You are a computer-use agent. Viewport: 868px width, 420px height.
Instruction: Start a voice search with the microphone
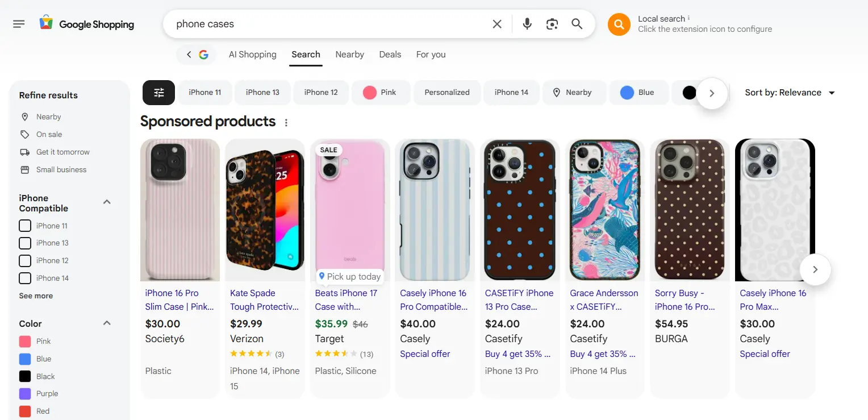(x=527, y=24)
